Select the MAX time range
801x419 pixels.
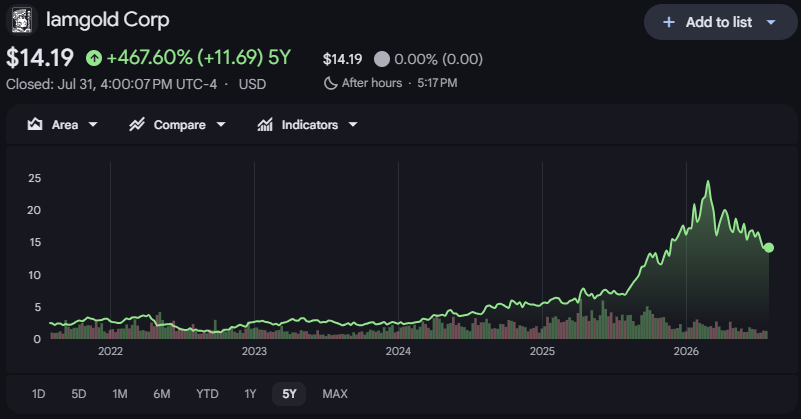[x=335, y=394]
